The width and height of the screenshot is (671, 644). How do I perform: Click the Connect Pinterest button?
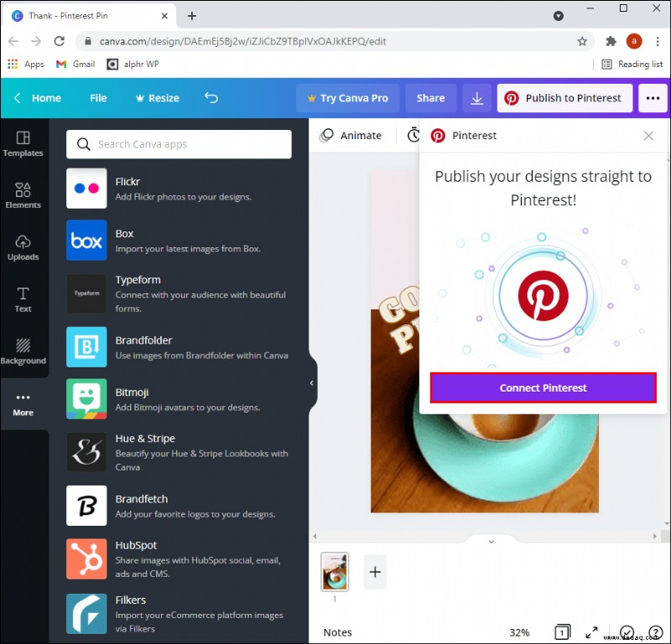[x=543, y=387]
